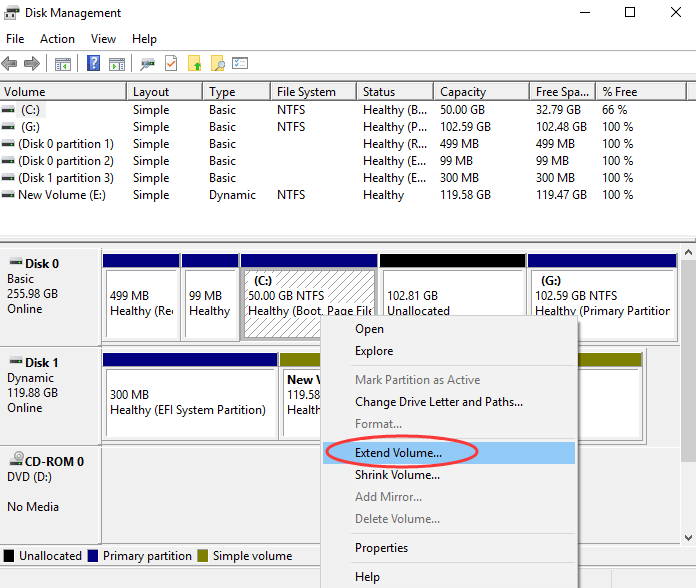This screenshot has height=588, width=696.
Task: Open the View menu
Action: 103,39
